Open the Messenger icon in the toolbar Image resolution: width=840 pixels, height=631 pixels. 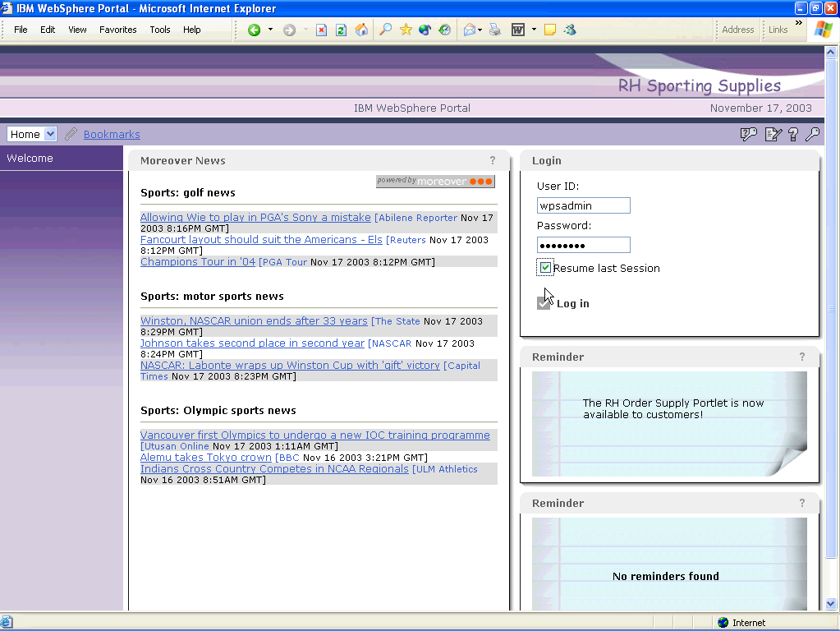click(570, 30)
